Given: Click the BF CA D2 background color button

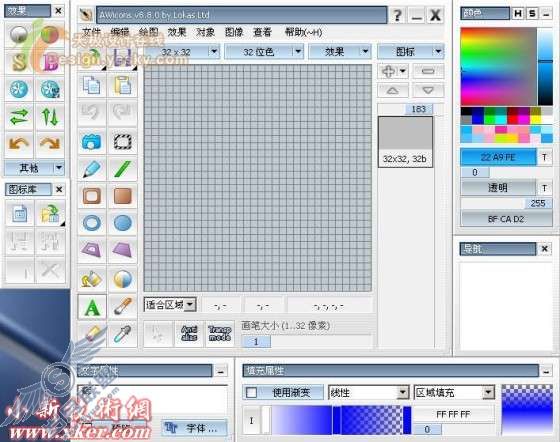Looking at the screenshot, I should [x=506, y=219].
